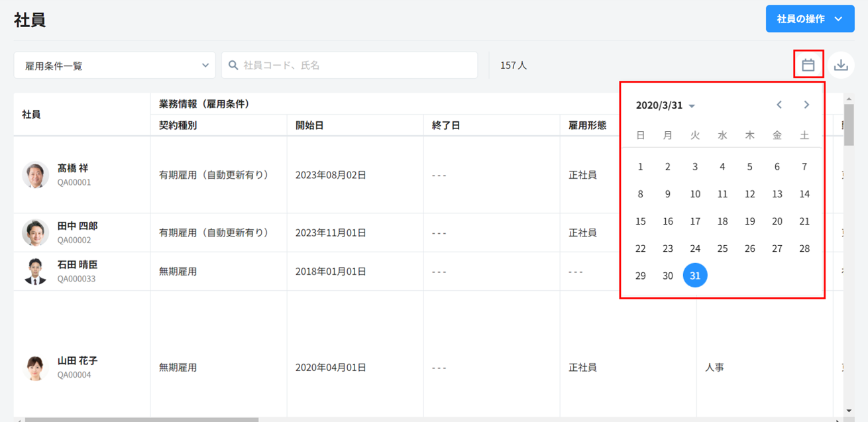Click the download export icon
868x422 pixels.
pyautogui.click(x=840, y=65)
